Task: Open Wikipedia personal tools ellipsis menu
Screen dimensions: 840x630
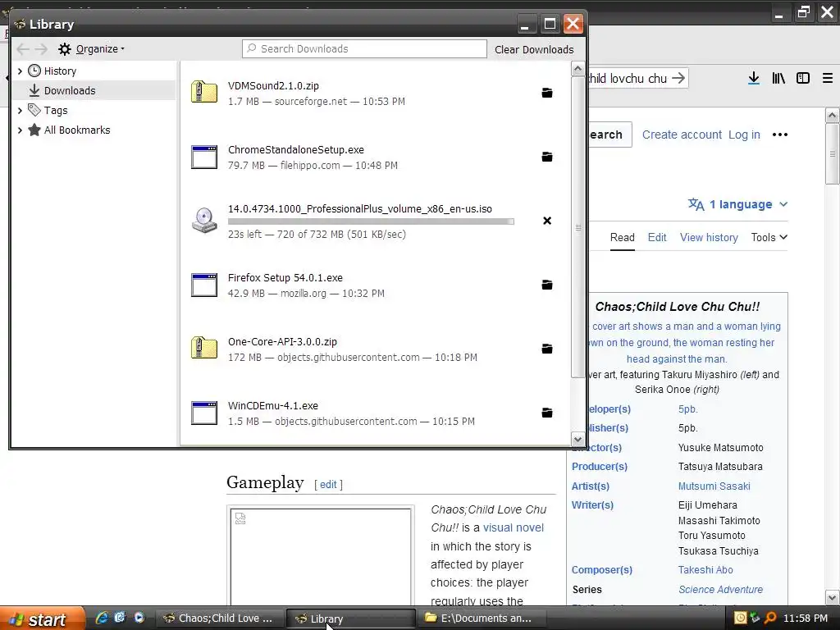Action: point(779,135)
